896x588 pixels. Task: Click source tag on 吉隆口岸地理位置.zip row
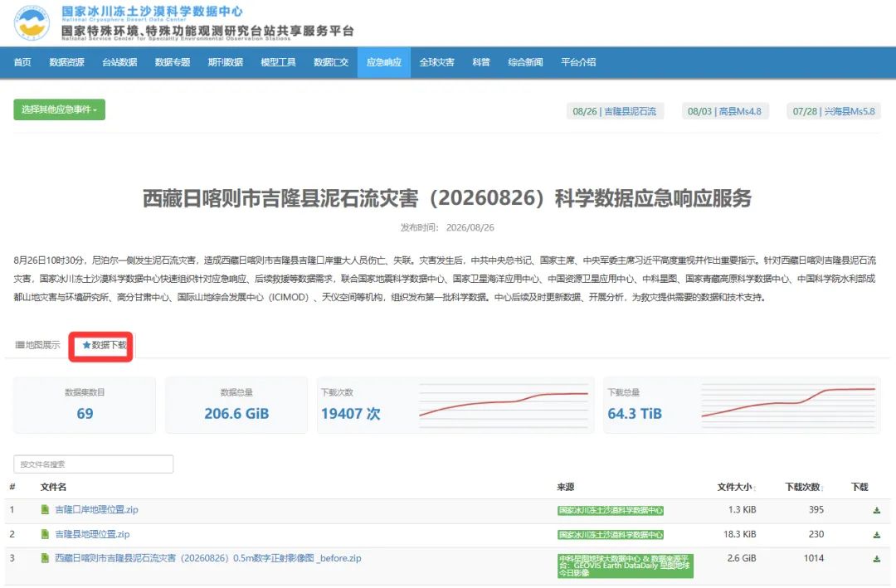coord(611,510)
